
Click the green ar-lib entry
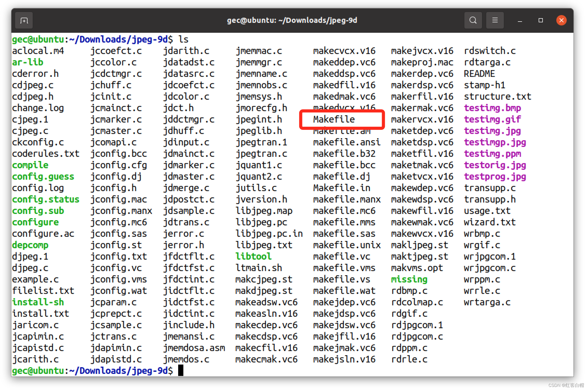coord(28,62)
